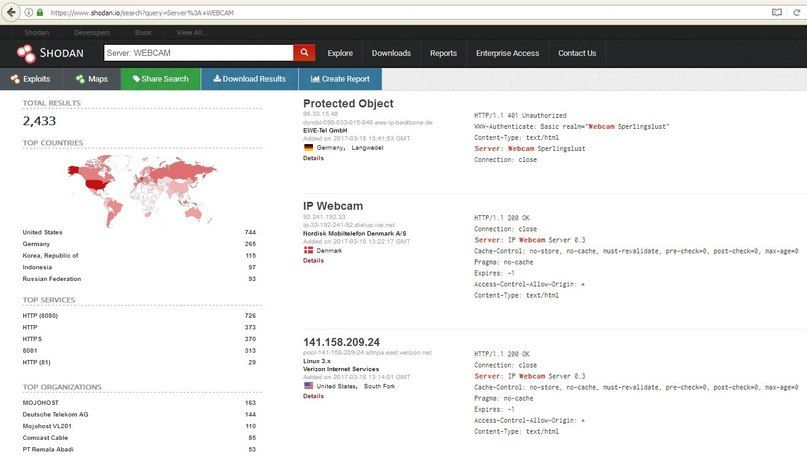Open Details link for Protected Object
807x457 pixels.
(x=313, y=158)
